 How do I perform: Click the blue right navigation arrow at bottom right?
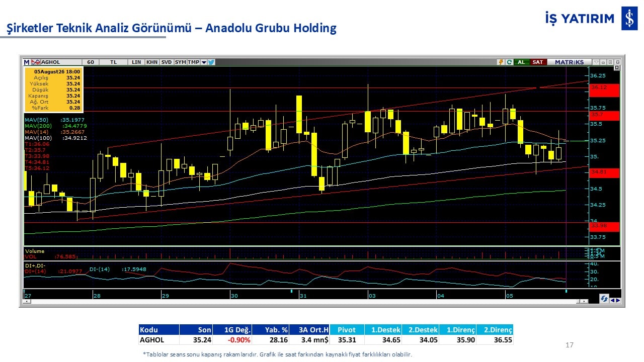tap(618, 300)
